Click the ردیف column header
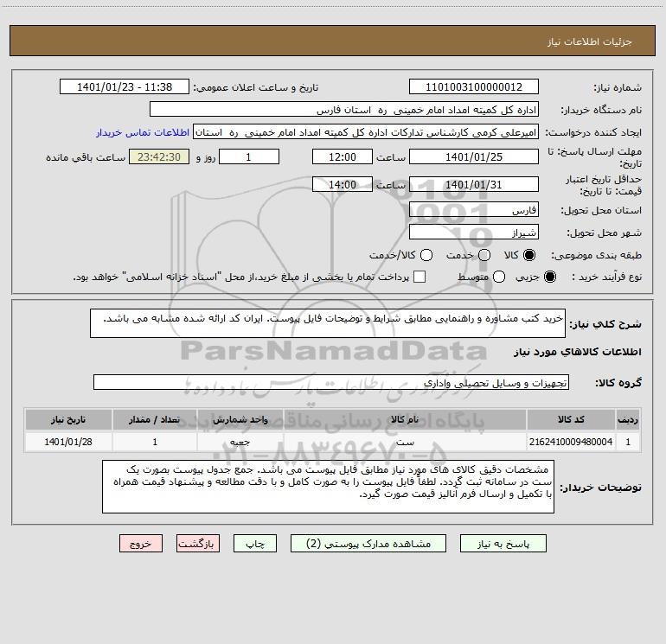This screenshot has height=644, width=666. (x=628, y=419)
